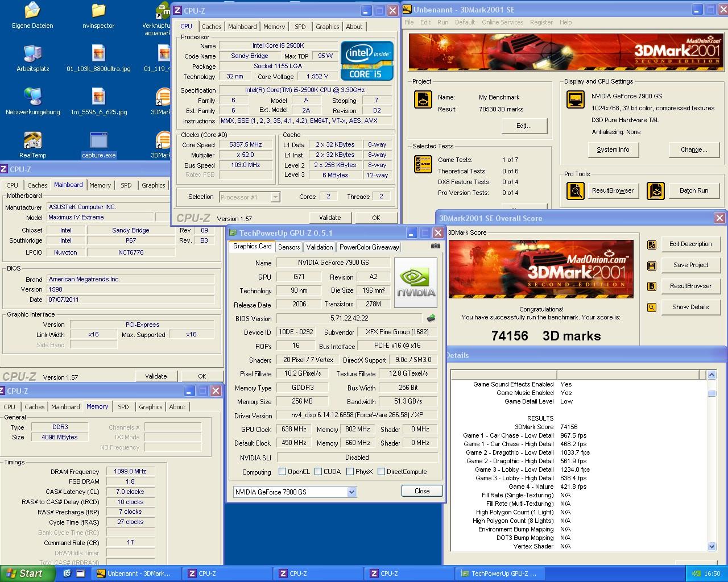728x582 pixels.
Task: Click the Validate button in top CPU-Z
Action: tap(330, 218)
